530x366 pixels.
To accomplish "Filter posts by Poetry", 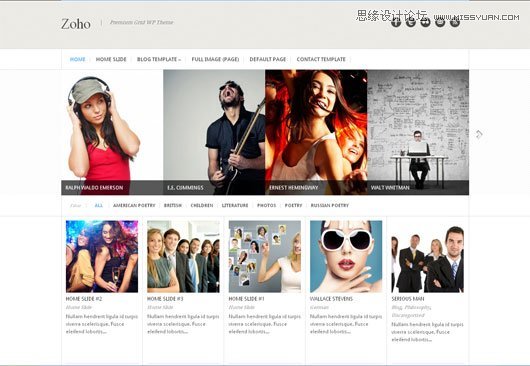I will pos(293,205).
